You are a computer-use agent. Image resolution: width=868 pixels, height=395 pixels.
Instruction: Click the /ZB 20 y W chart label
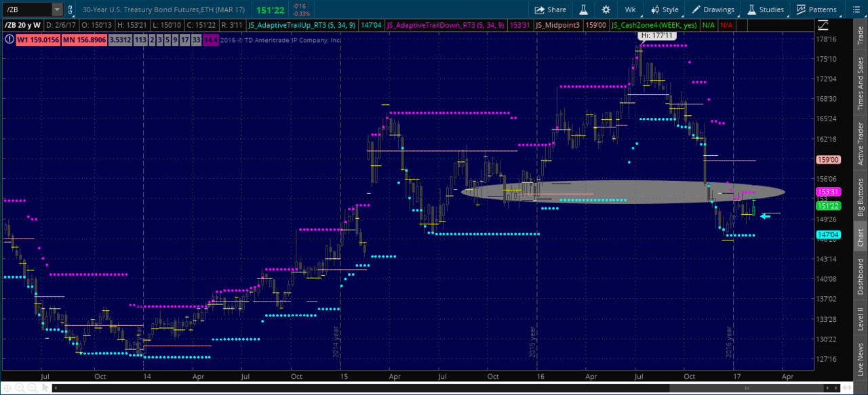click(22, 25)
